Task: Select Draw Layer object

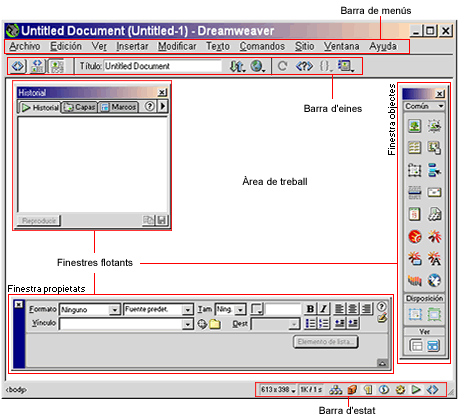Action: pyautogui.click(x=414, y=170)
